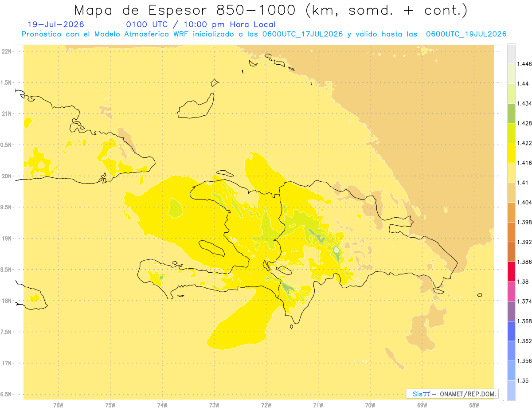Click the '76W' longitude label
The width and height of the screenshot is (532, 411).
pyautogui.click(x=58, y=405)
